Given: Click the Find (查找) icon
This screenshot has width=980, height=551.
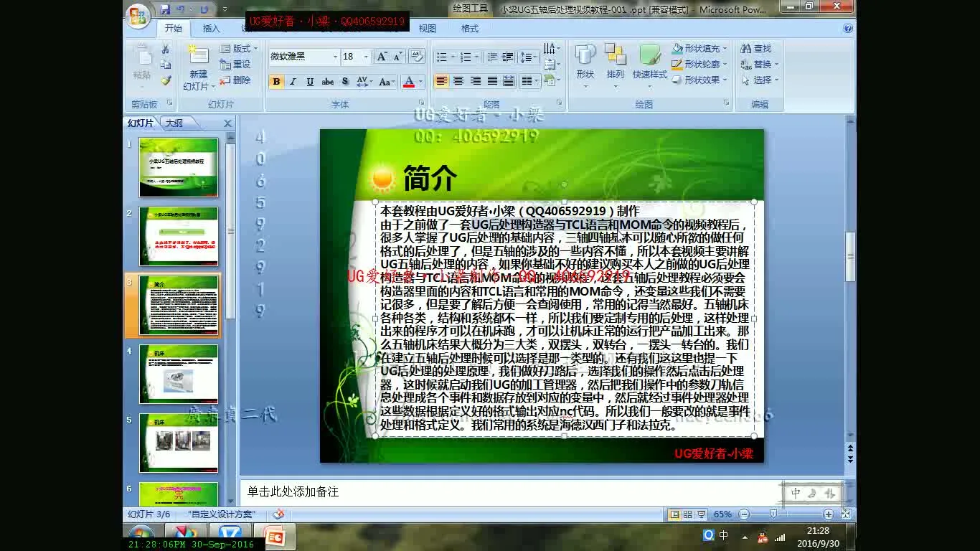Looking at the screenshot, I should pyautogui.click(x=757, y=48).
